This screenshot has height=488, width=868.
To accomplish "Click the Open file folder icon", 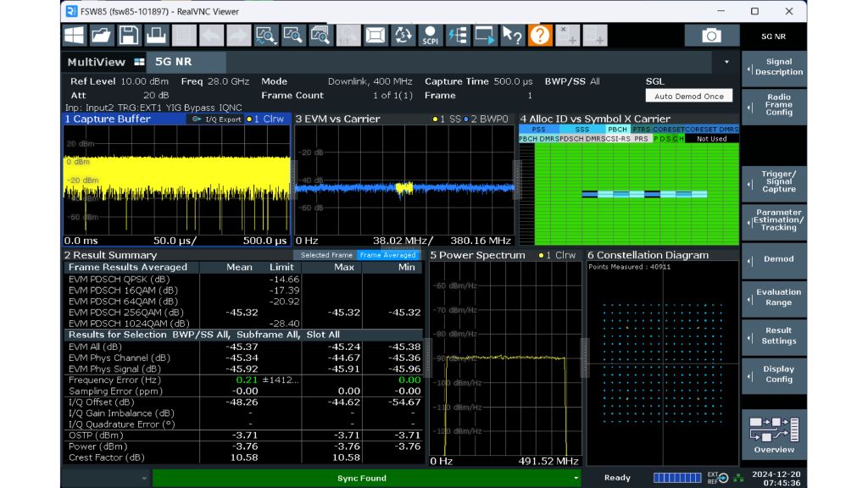I will [x=101, y=35].
